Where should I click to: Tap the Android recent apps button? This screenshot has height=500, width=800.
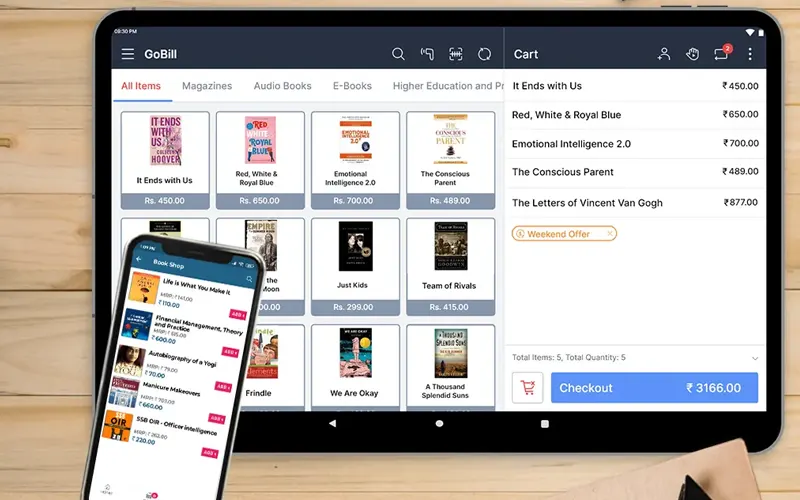coord(544,423)
